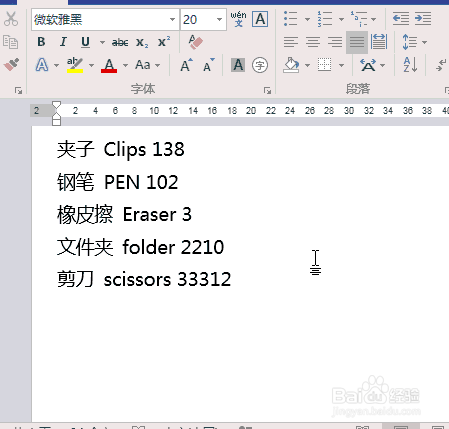The image size is (449, 429).
Task: Decrease font size with shrink A
Action: (209, 65)
